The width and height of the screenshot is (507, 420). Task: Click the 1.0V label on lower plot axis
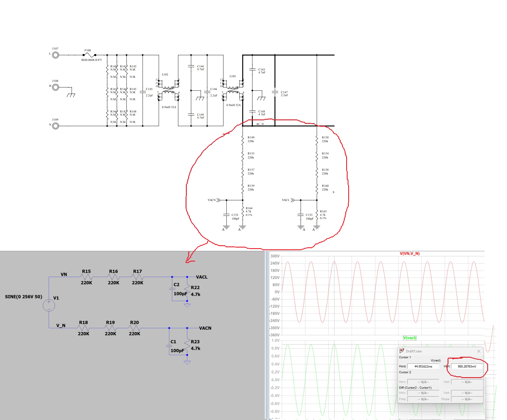point(275,340)
